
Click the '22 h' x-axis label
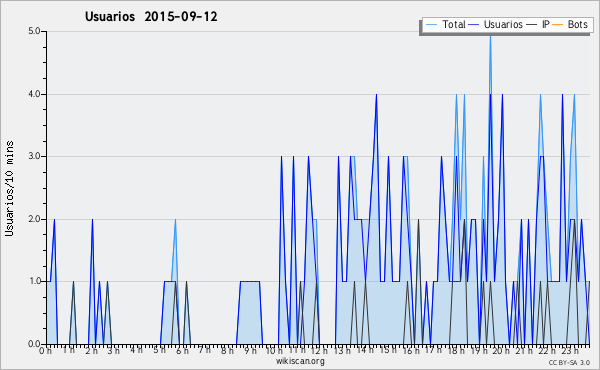546,351
